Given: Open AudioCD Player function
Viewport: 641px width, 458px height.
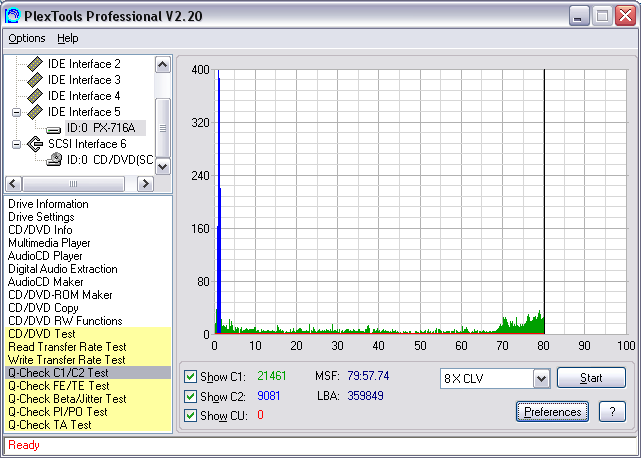Looking at the screenshot, I should coord(45,256).
